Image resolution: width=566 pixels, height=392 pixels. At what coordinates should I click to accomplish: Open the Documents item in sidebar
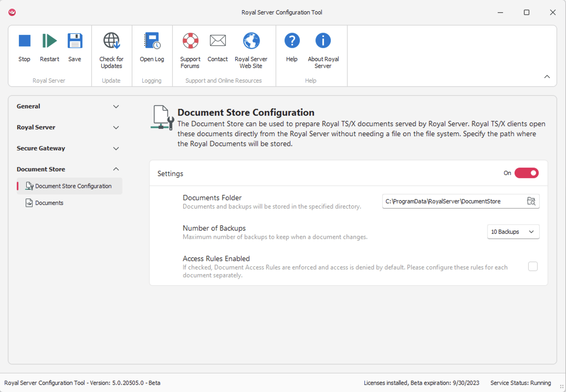70,203
